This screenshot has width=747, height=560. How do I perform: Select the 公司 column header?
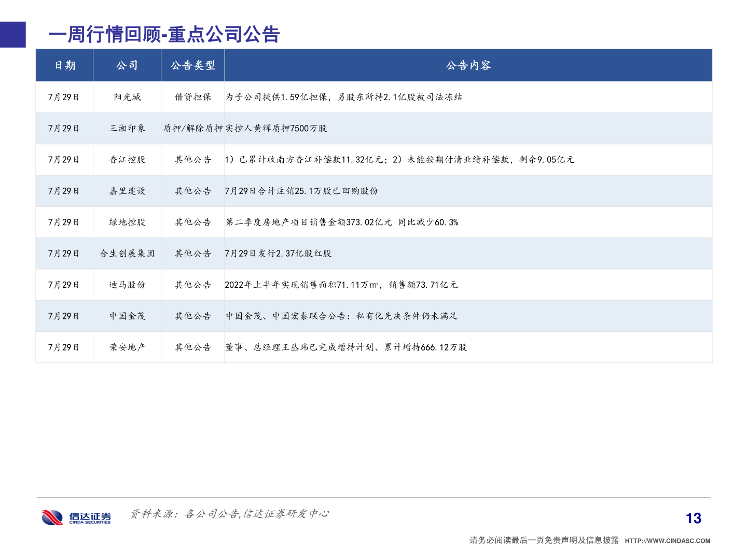(127, 65)
